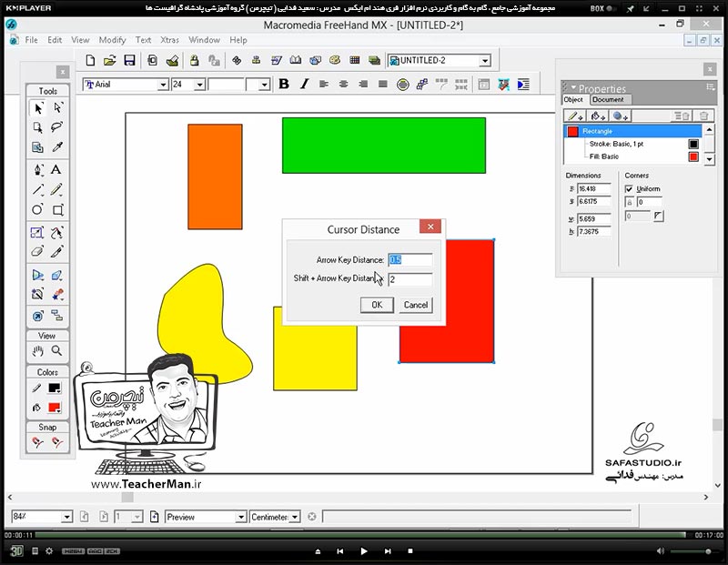Select the Lasso tool
728x565 pixels.
click(57, 127)
